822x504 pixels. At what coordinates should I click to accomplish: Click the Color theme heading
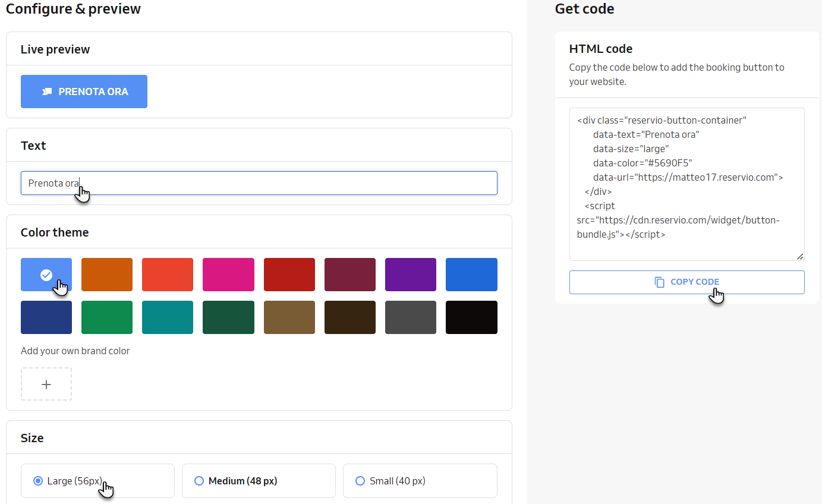point(55,232)
